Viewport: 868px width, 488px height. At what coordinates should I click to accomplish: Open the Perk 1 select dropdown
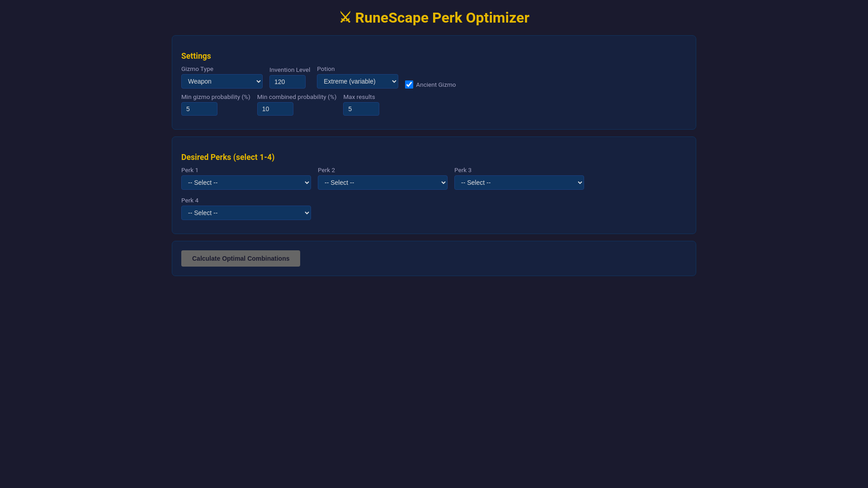(x=246, y=183)
